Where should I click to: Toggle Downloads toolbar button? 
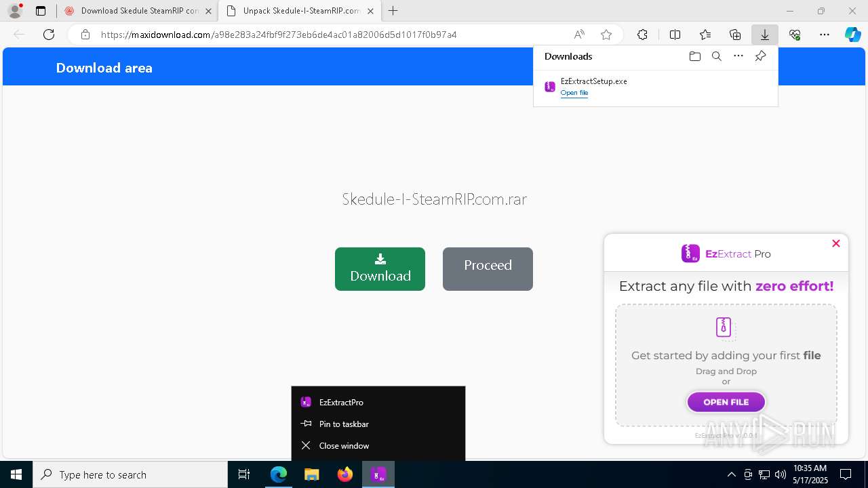pos(765,35)
